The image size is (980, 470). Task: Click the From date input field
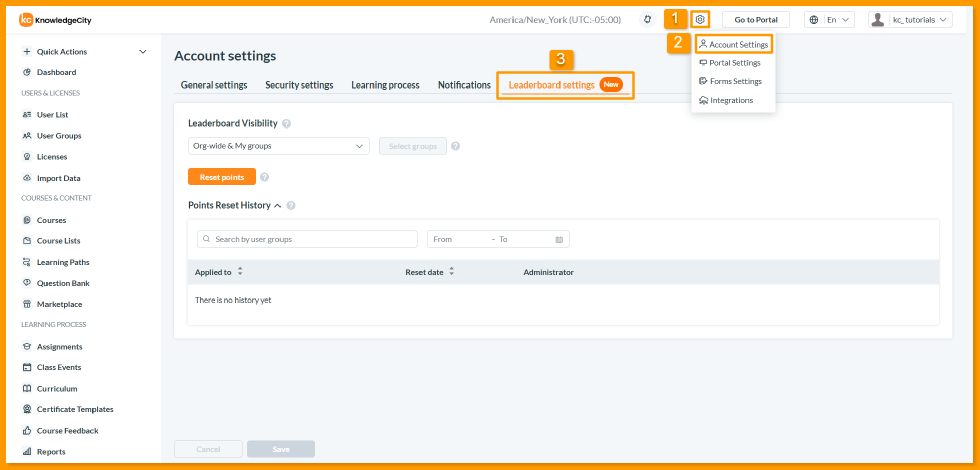point(459,239)
